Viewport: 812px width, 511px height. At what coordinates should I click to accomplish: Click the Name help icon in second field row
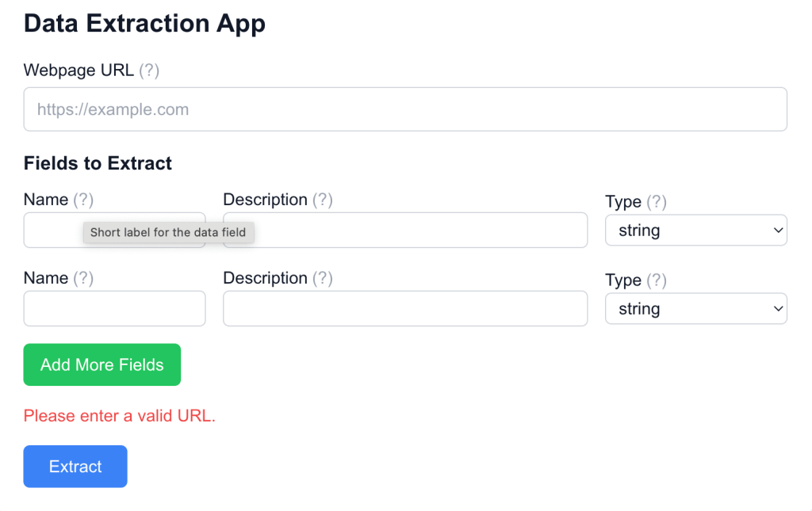point(83,278)
